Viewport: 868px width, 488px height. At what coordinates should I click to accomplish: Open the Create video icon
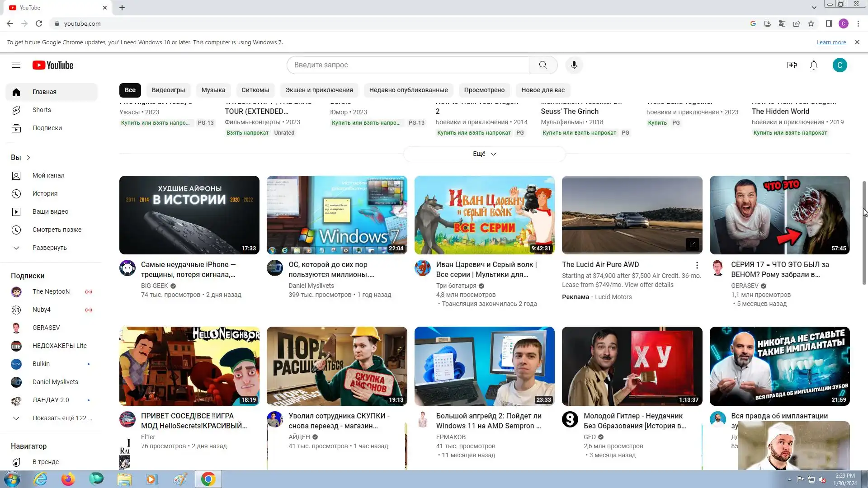[x=792, y=65]
